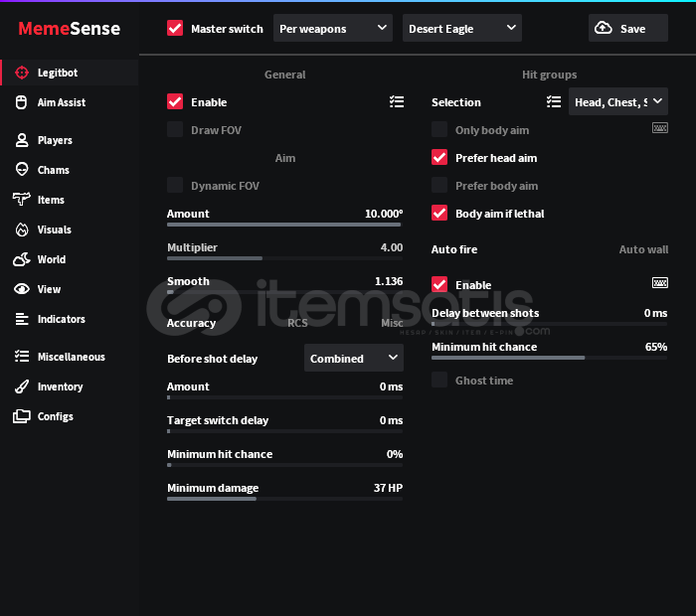Enable the Dynamic FOV checkbox
Viewport: 696px width, 616px height.
(175, 185)
